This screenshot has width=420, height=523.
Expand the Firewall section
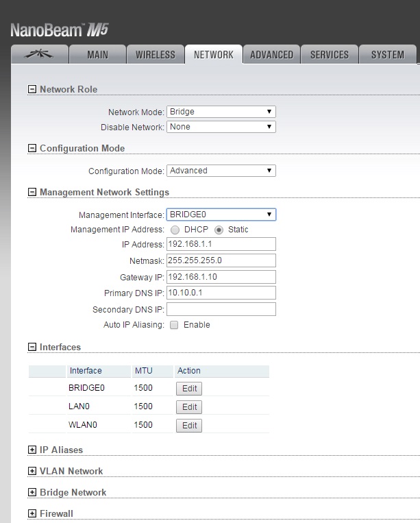tap(32, 513)
